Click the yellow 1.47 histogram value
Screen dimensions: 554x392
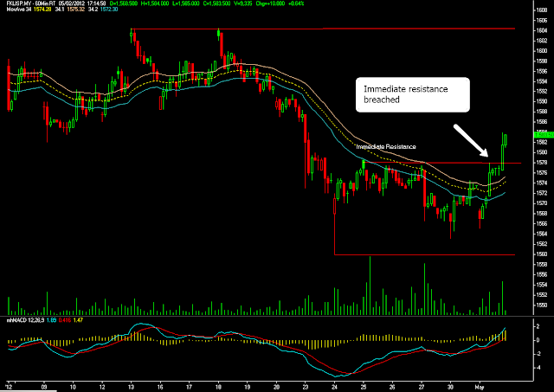tap(78, 320)
